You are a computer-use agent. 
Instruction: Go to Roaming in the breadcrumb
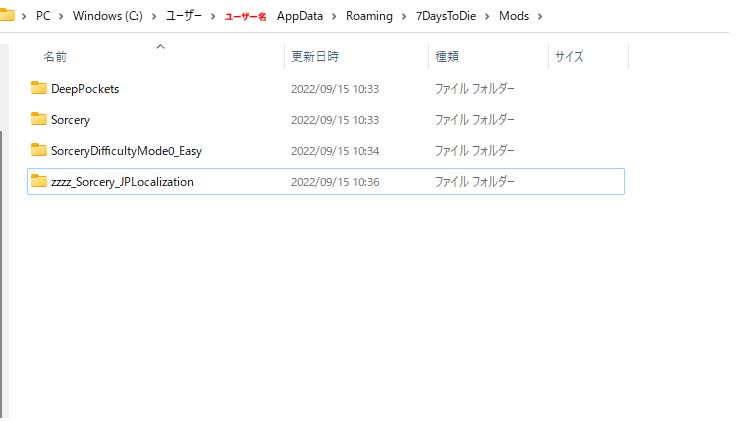point(369,16)
